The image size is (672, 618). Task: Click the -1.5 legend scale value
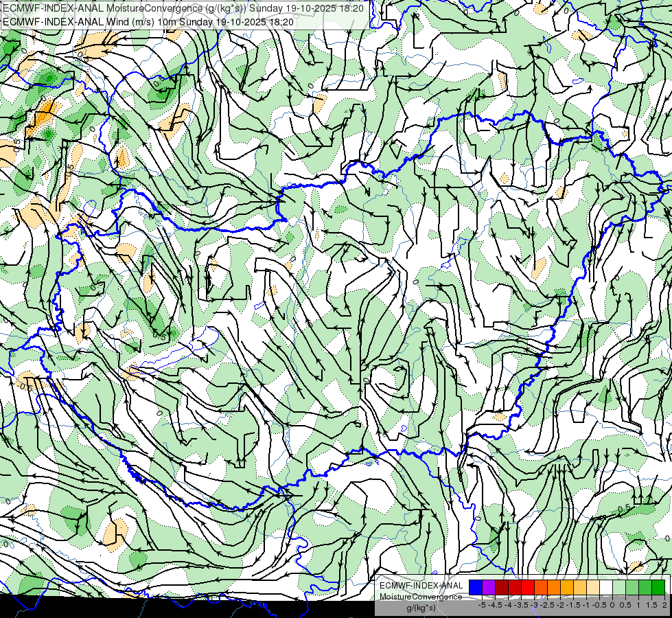click(573, 605)
